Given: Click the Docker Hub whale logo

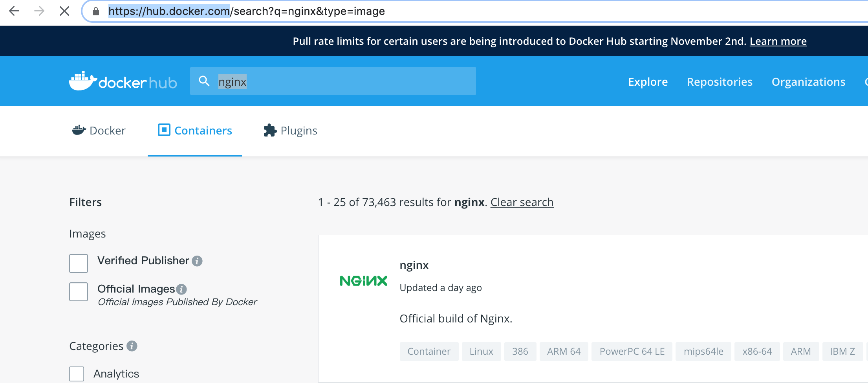Looking at the screenshot, I should (x=123, y=81).
